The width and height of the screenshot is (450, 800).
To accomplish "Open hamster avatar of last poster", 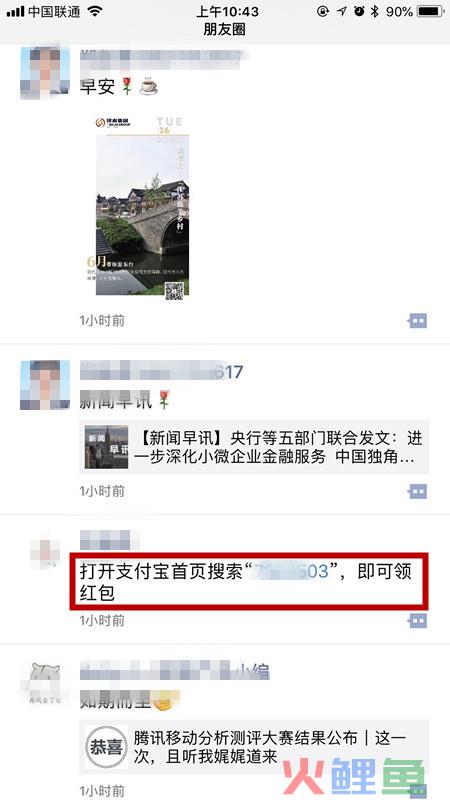I will 45,684.
